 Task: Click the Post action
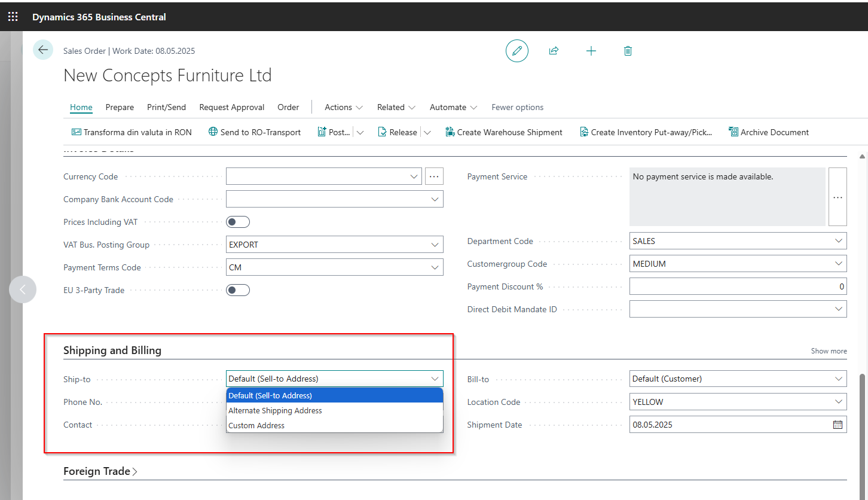coord(334,132)
